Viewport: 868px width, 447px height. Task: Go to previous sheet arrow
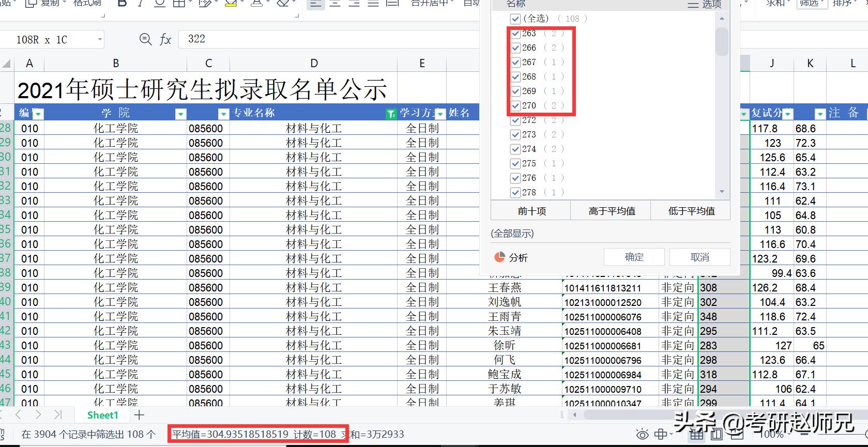pos(19,414)
